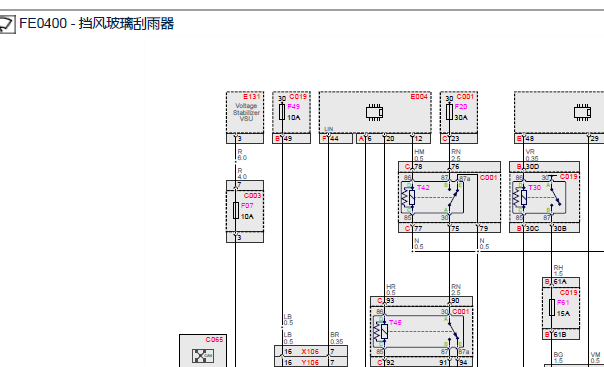Click the magenta F20 fuse label

[461, 107]
